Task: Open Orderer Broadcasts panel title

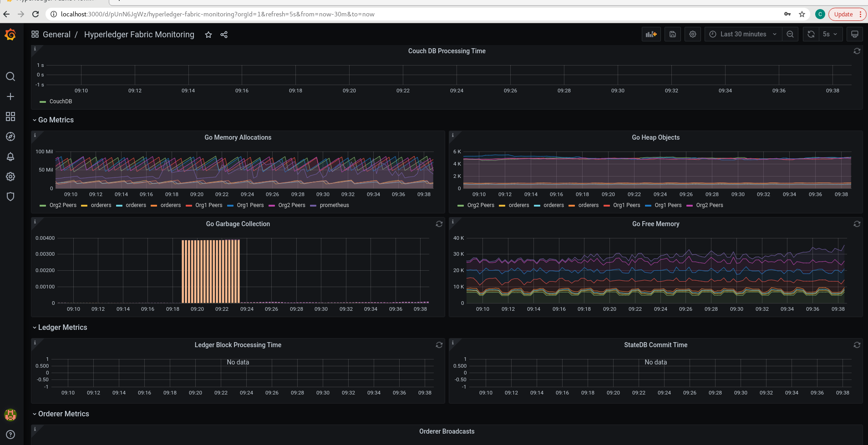Action: pos(447,431)
